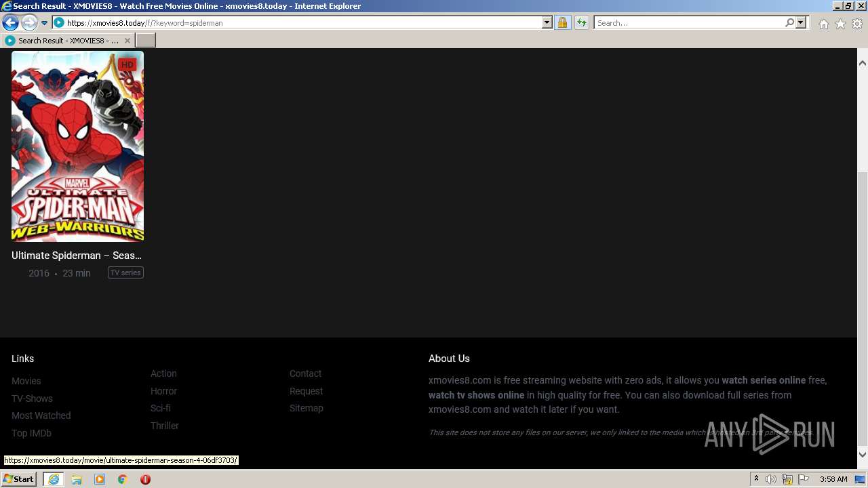Open the Sci-fi genre link
The image size is (868, 488).
(x=161, y=408)
